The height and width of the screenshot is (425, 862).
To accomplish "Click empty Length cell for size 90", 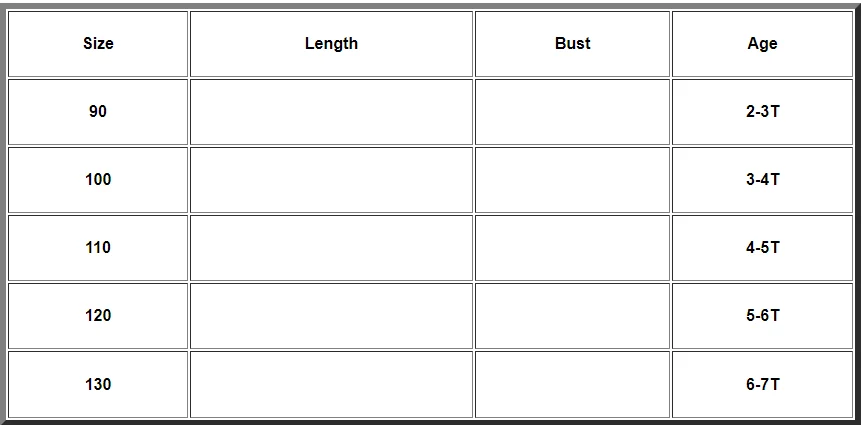I will [331, 112].
